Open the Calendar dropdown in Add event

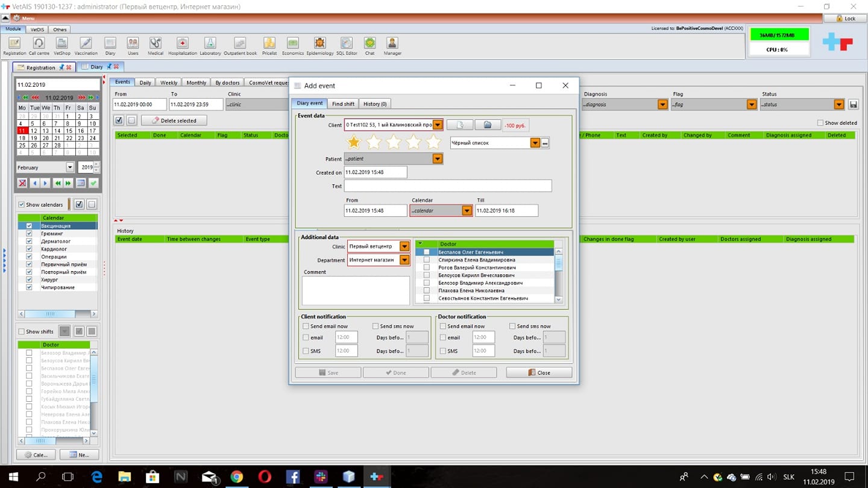[467, 211]
